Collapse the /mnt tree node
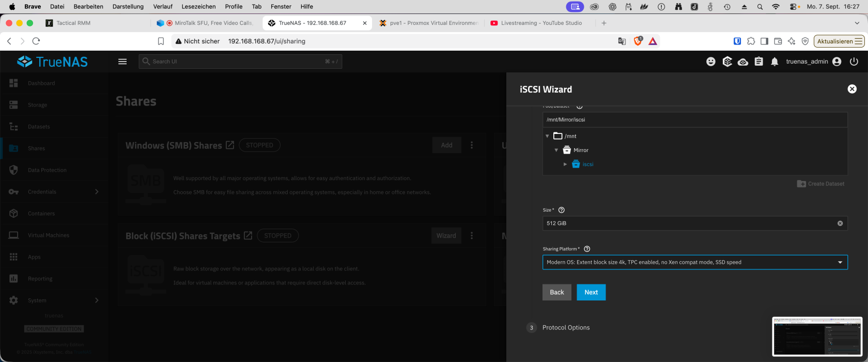868x362 pixels. 547,136
